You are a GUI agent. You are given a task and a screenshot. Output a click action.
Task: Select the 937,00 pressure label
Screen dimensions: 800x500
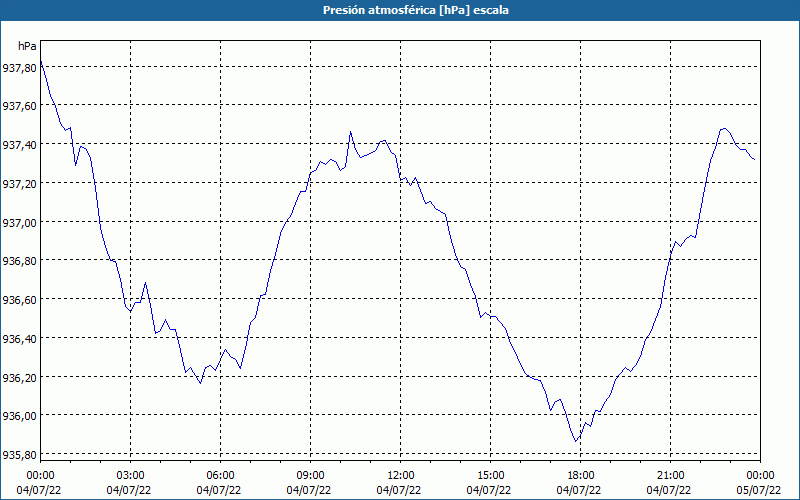(x=19, y=222)
